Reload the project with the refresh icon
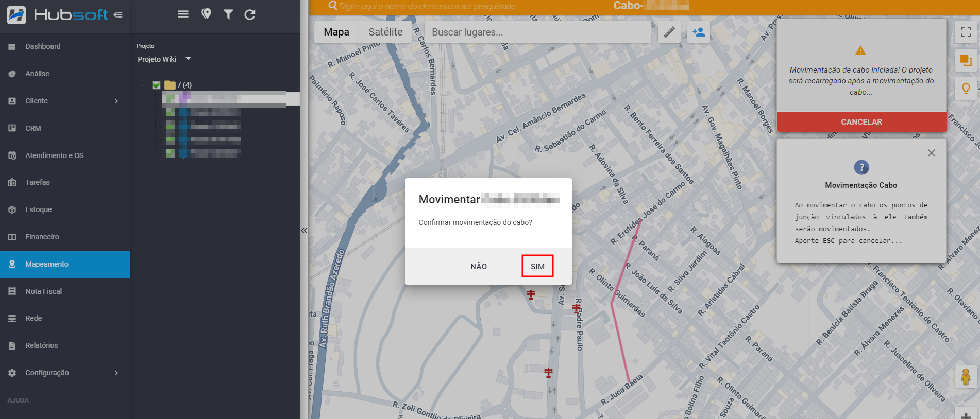 pos(250,14)
